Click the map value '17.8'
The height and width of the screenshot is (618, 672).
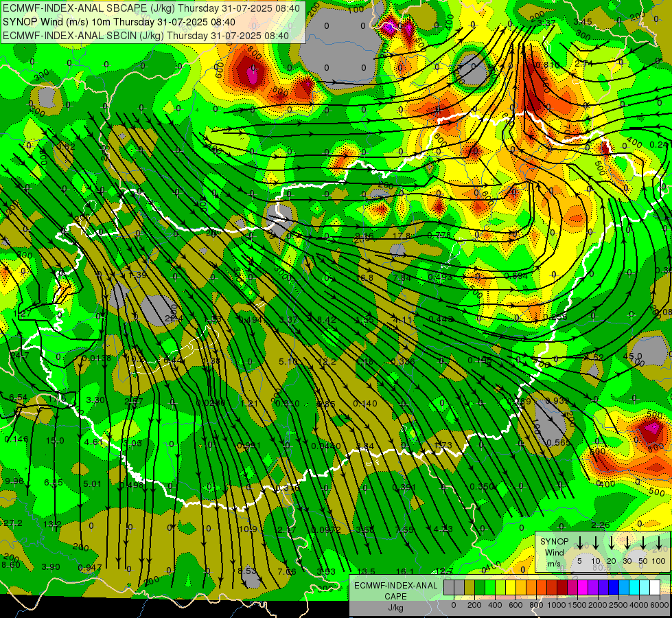pos(402,236)
